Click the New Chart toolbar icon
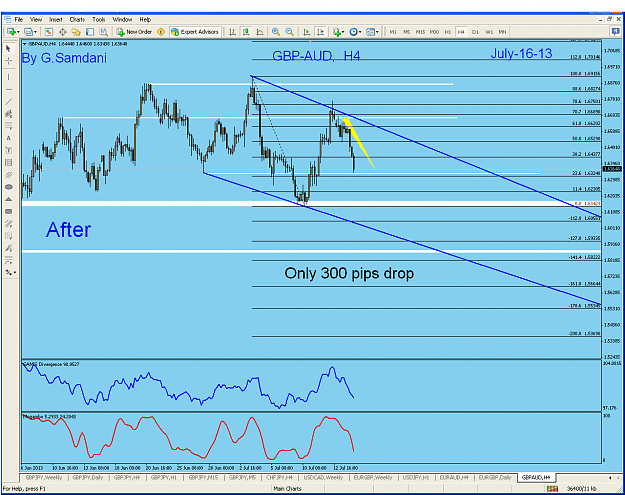 click(11, 32)
